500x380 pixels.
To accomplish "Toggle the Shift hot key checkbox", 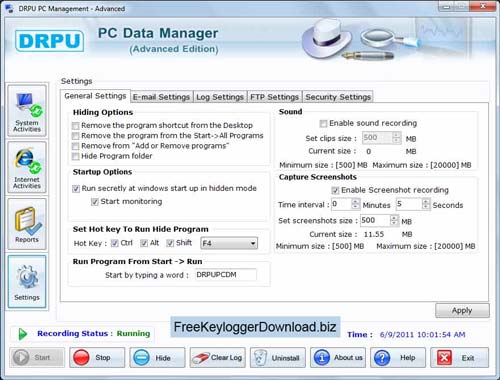I will click(170, 243).
